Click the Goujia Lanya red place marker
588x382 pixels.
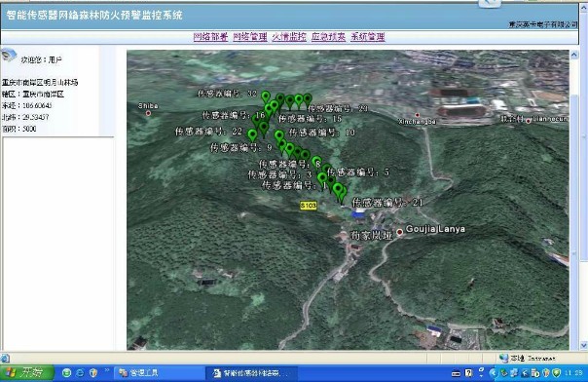tap(400, 232)
